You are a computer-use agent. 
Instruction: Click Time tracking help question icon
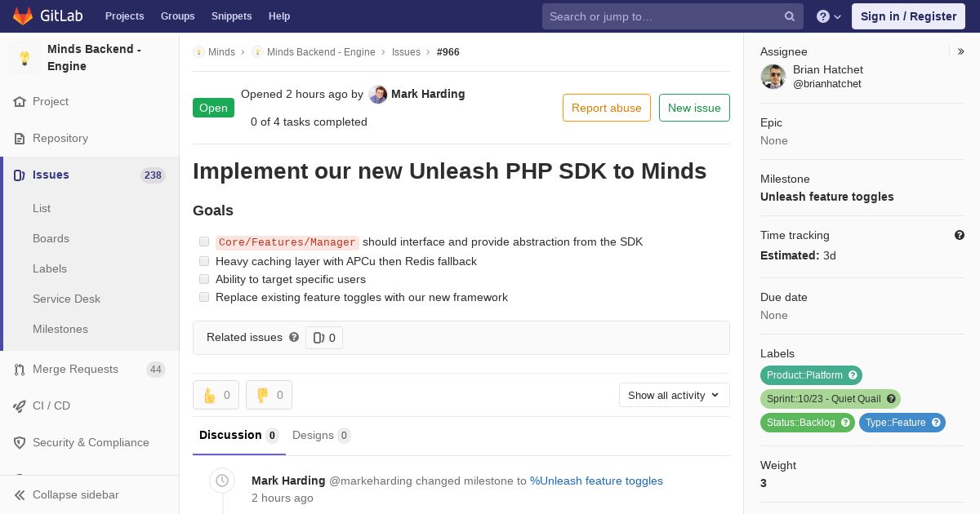960,235
